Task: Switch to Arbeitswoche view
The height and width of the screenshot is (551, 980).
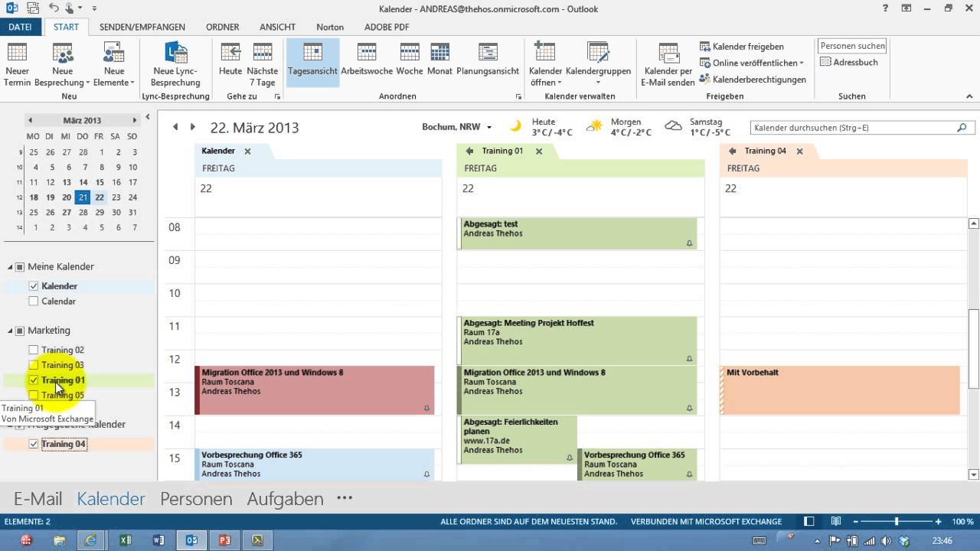Action: pyautogui.click(x=367, y=61)
